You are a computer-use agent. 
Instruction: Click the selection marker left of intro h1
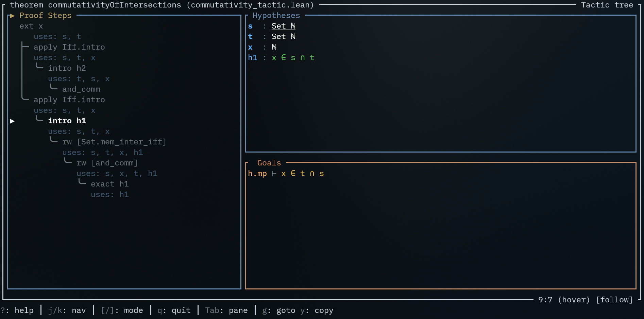(12, 121)
